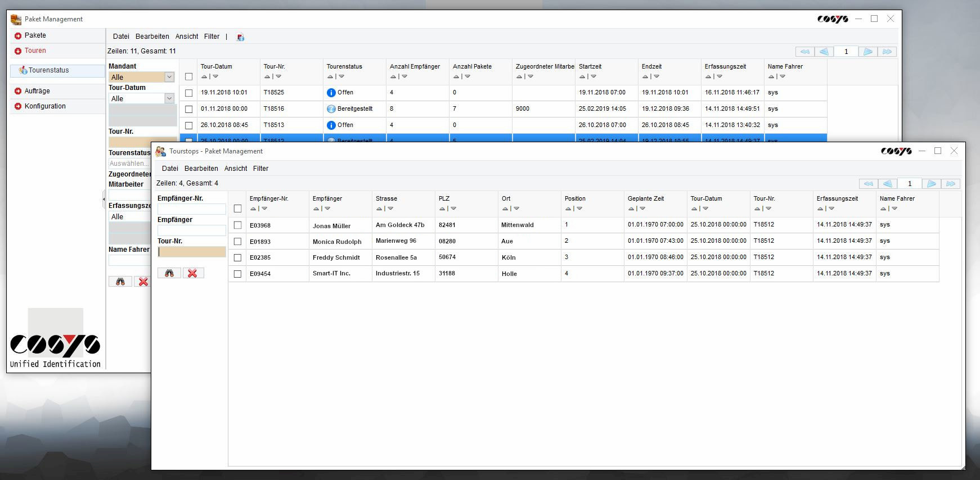Jump to first page in Paket Management
This screenshot has height=480, width=980.
click(x=804, y=52)
